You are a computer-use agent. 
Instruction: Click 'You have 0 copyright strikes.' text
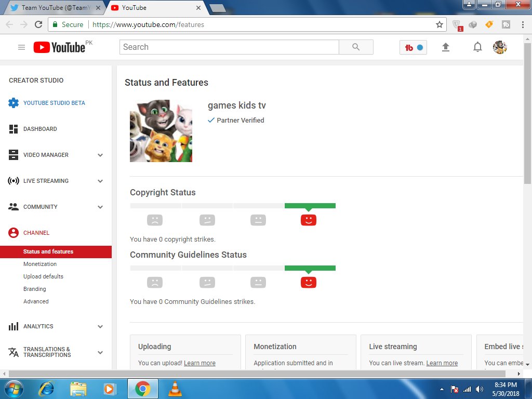pyautogui.click(x=172, y=240)
